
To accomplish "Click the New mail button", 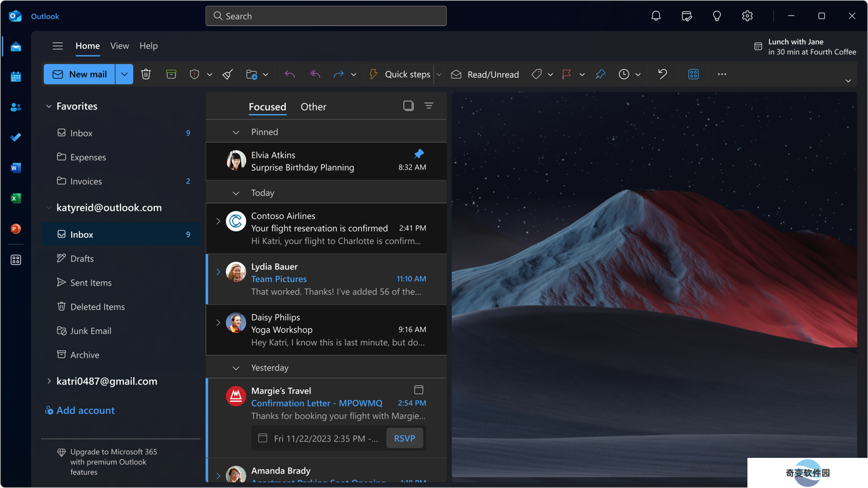I will click(x=80, y=74).
